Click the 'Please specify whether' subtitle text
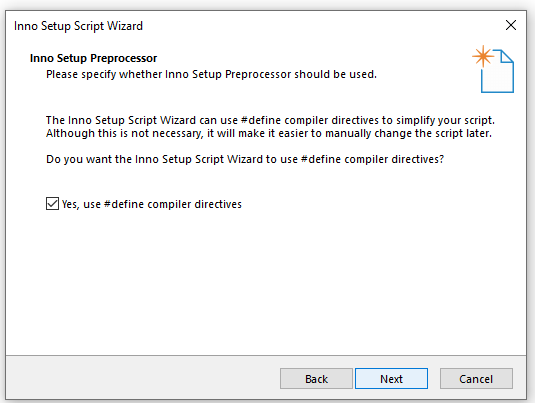 pyautogui.click(x=211, y=74)
